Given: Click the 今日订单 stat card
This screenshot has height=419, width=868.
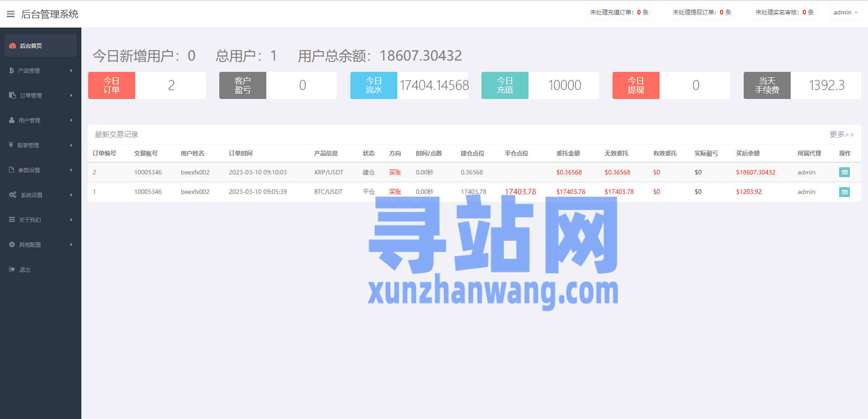Looking at the screenshot, I should coord(147,85).
